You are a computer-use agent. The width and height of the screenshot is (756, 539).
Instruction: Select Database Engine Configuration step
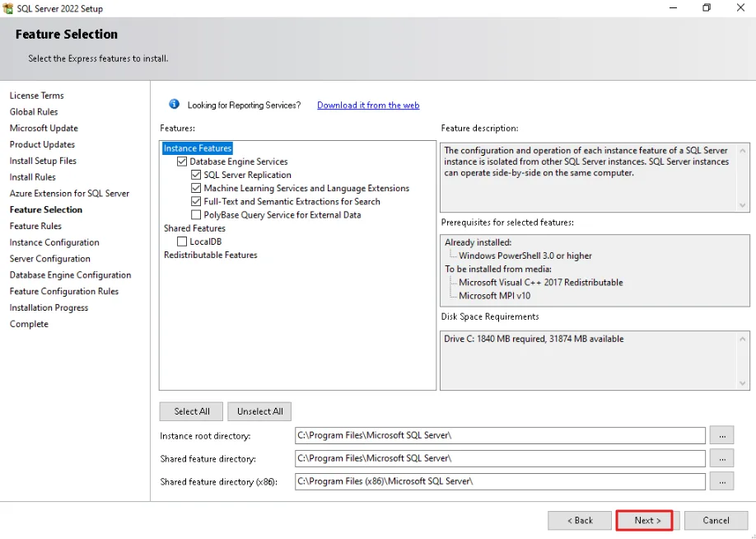tap(70, 275)
